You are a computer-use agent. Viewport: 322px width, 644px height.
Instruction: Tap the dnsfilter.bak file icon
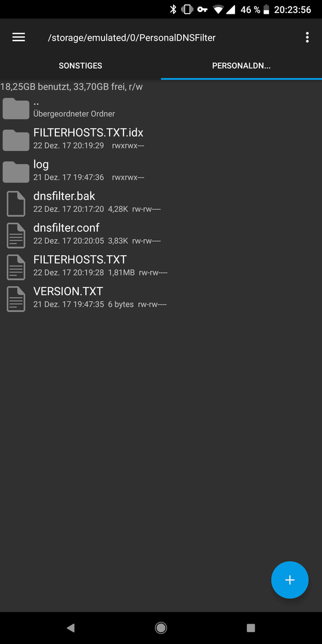tap(16, 204)
